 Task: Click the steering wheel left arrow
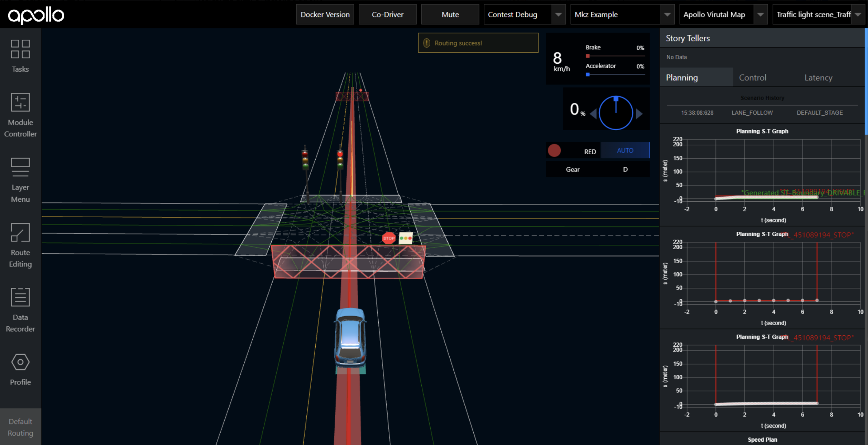[593, 113]
